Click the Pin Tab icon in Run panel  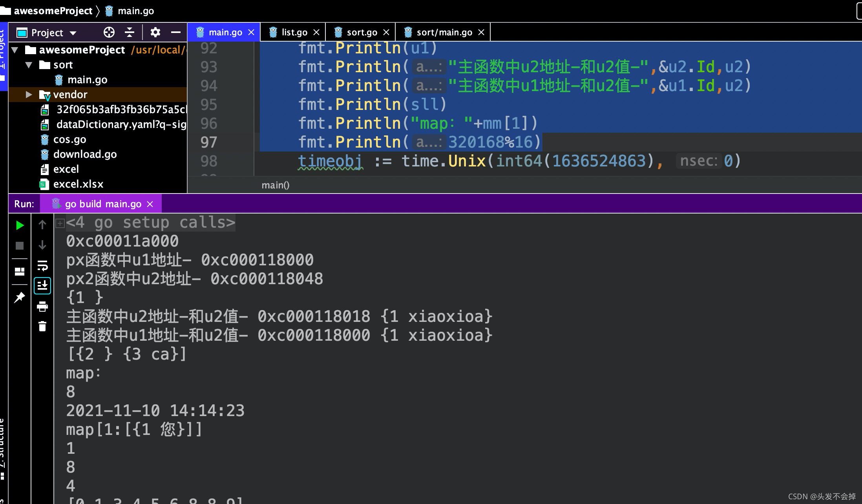coord(20,297)
